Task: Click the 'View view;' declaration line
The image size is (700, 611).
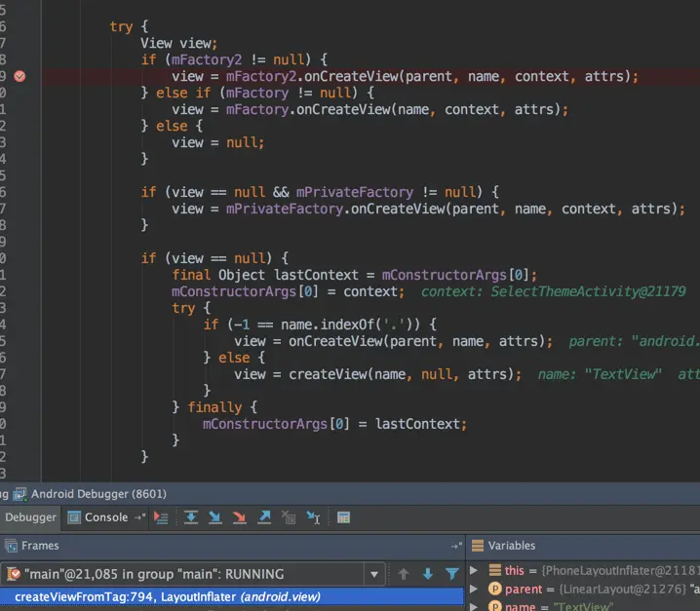Action: pyautogui.click(x=179, y=43)
